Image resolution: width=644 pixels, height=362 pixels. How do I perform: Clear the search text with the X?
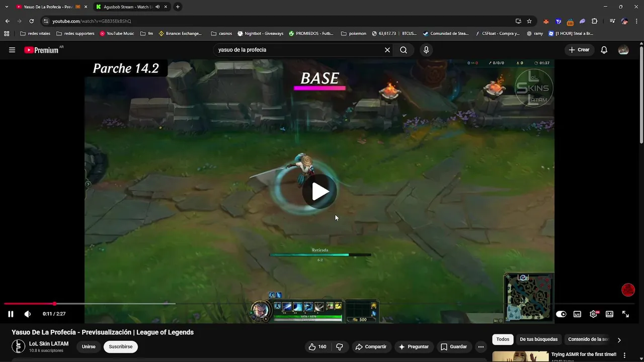tap(387, 50)
